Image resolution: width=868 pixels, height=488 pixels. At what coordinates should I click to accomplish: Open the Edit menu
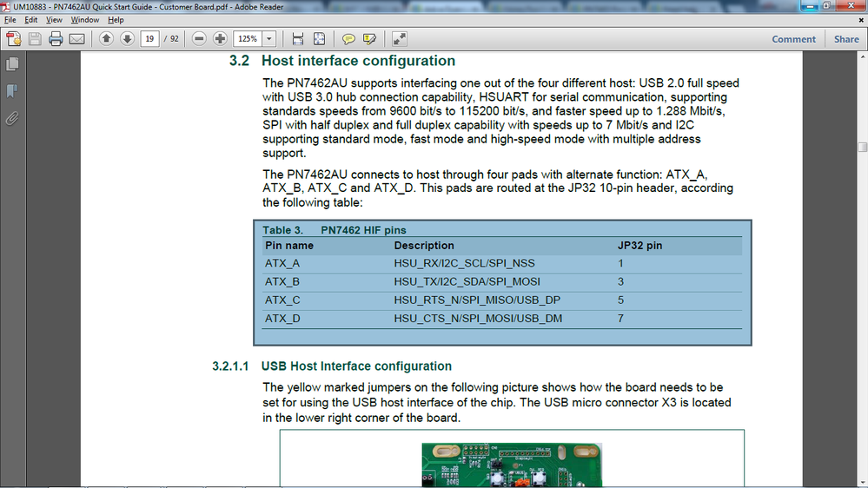[31, 20]
